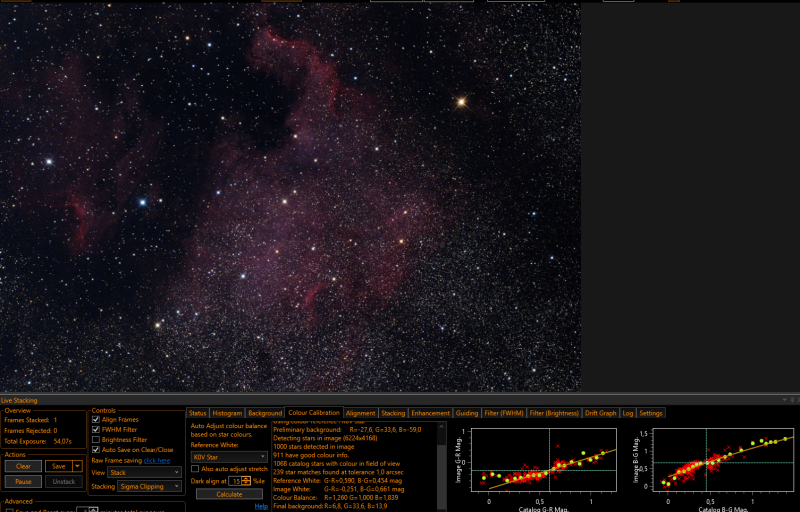Open the Log tab
Screen dimensions: 800x512
pos(628,413)
